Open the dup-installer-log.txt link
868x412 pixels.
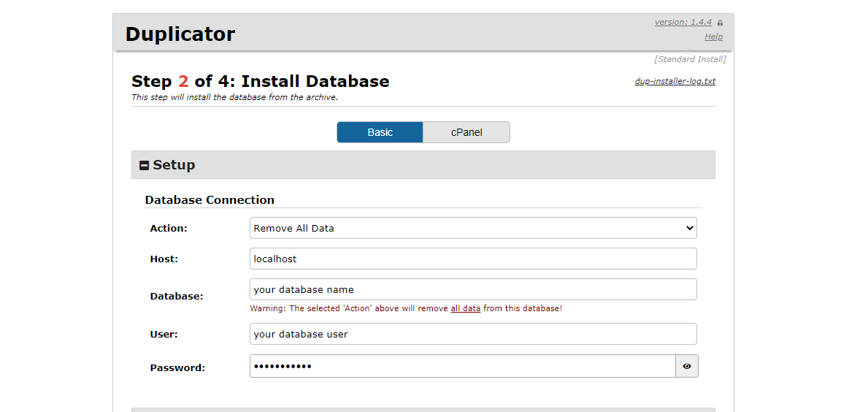(675, 81)
